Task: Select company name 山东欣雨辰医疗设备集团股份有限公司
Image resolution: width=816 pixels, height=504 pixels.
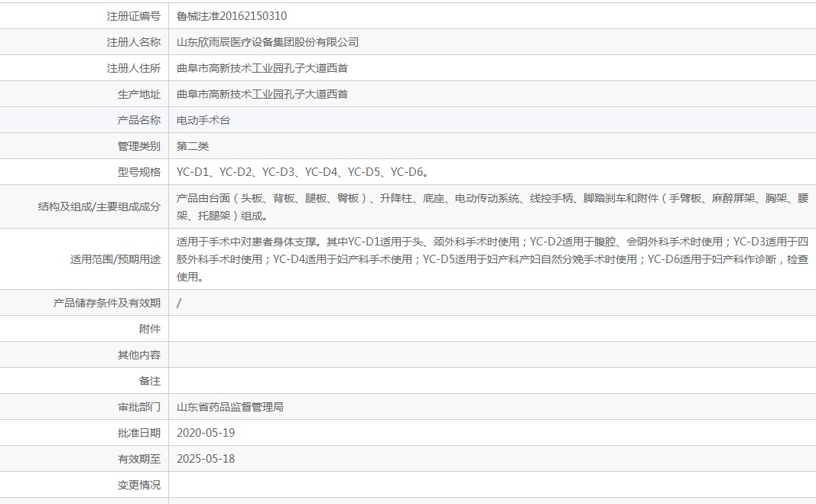Action: click(x=268, y=42)
